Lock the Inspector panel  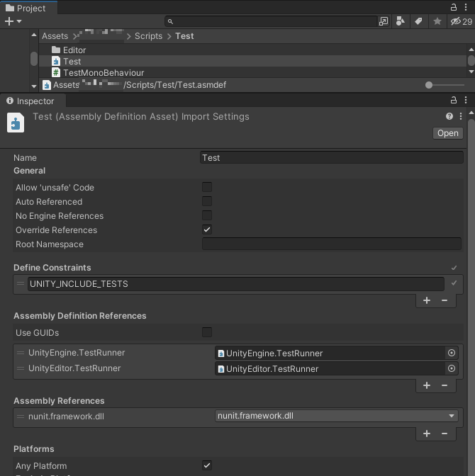(454, 100)
